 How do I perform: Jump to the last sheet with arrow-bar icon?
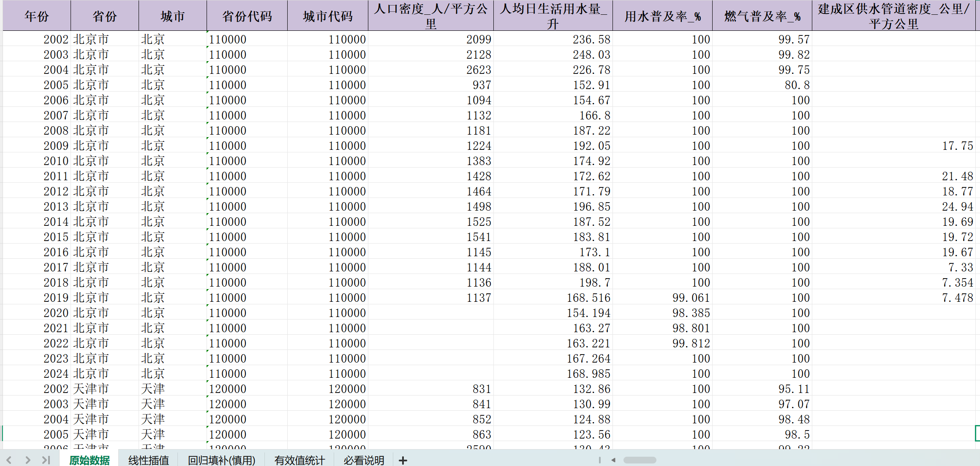(x=46, y=460)
